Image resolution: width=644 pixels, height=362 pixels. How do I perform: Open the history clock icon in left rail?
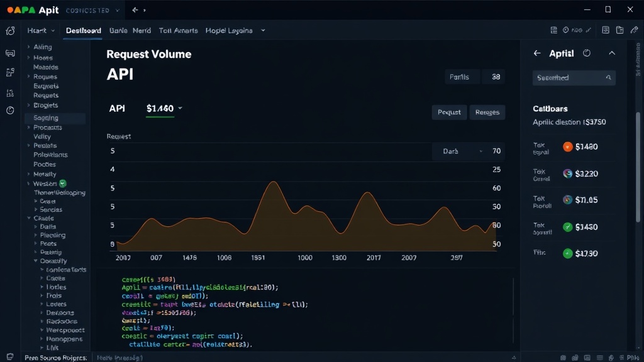tap(10, 111)
